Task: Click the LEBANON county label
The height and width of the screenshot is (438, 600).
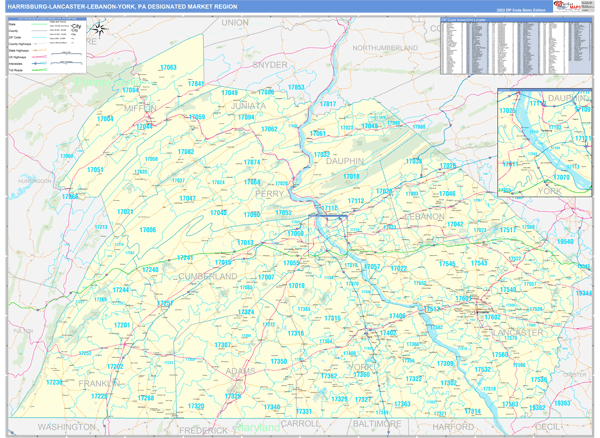Action: click(425, 217)
